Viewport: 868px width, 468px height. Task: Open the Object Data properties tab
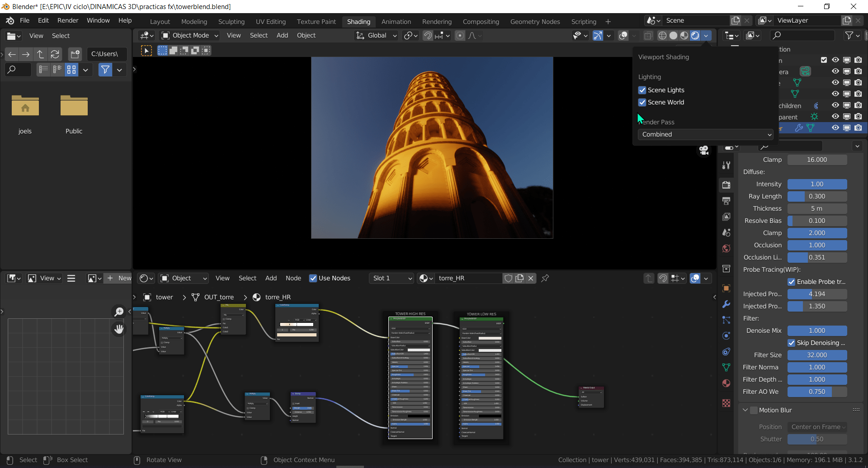coord(726,368)
